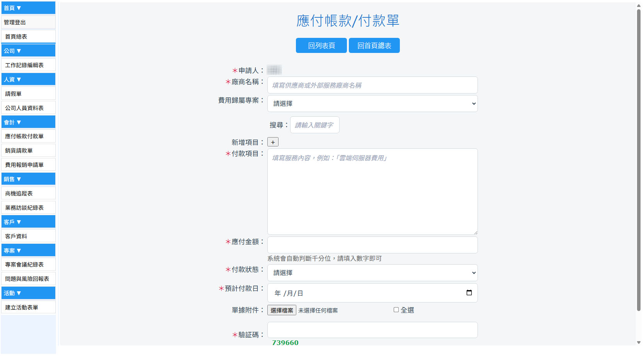The height and width of the screenshot is (362, 644).
Task: Collapse the 活動 sidebar section
Action: pyautogui.click(x=28, y=293)
